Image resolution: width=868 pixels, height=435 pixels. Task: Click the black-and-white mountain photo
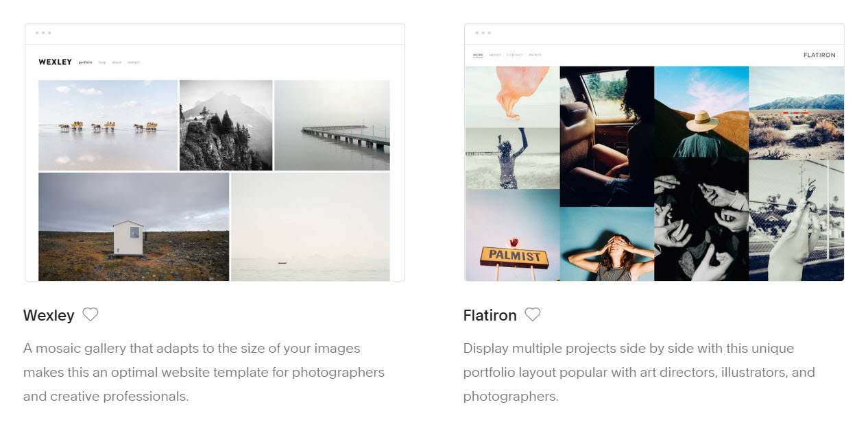(226, 125)
